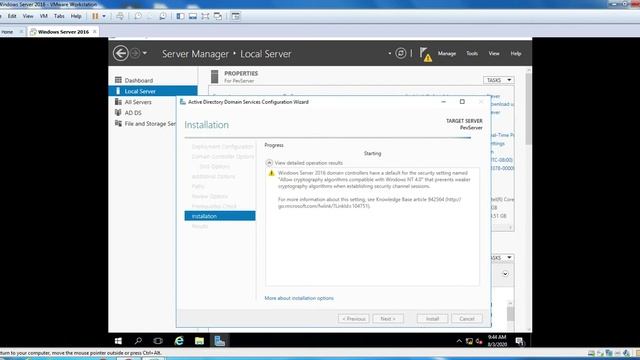Click the Server Manager refresh icon
Viewport: 640px width, 360px height.
[401, 53]
